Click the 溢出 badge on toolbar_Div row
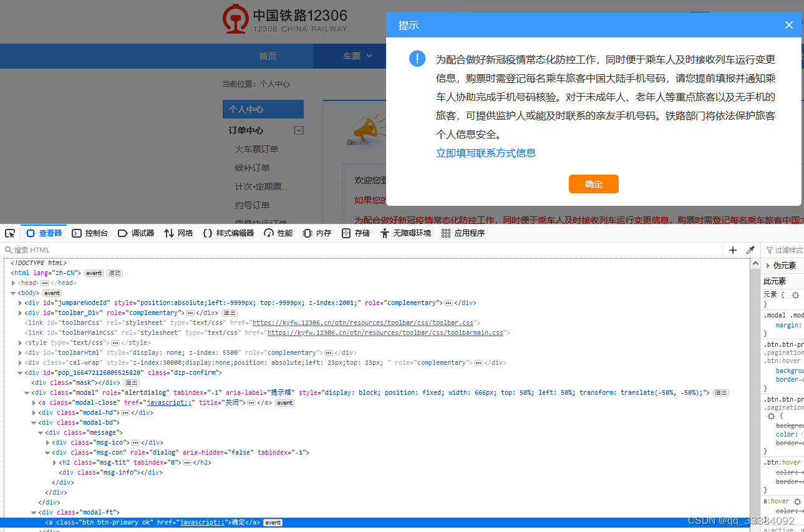Image resolution: width=804 pixels, height=532 pixels. 230,313
